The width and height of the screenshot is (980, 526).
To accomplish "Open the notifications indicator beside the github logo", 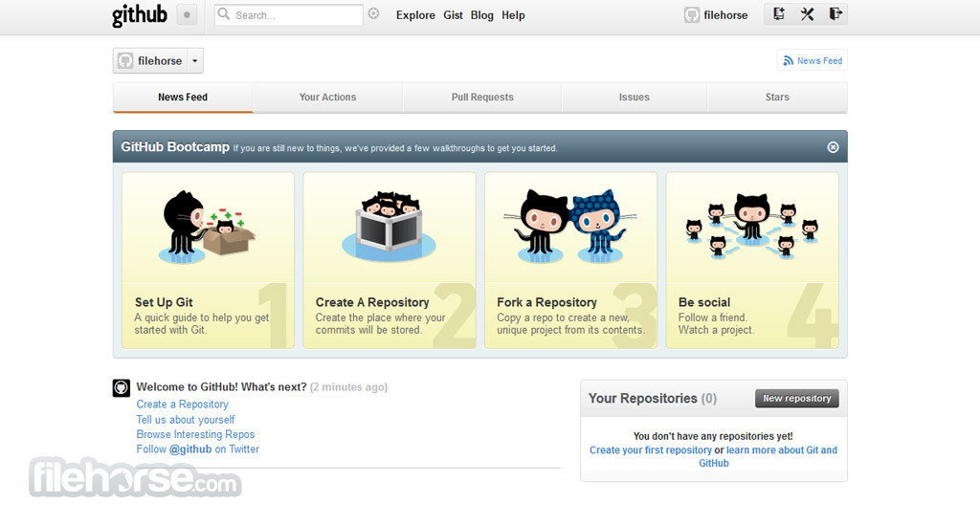I will 187,15.
